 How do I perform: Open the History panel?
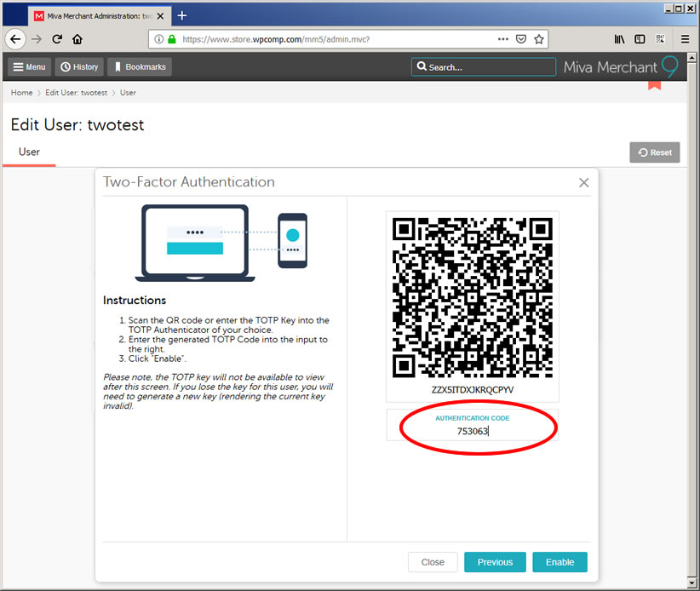79,67
